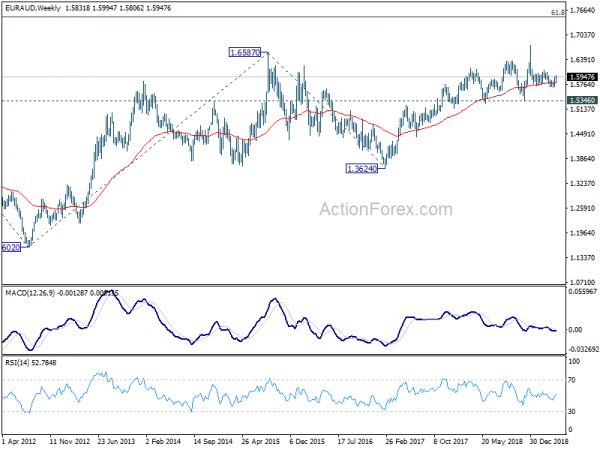Click the MACD(12.26.9) indicator label
The image size is (600, 450).
coord(30,293)
